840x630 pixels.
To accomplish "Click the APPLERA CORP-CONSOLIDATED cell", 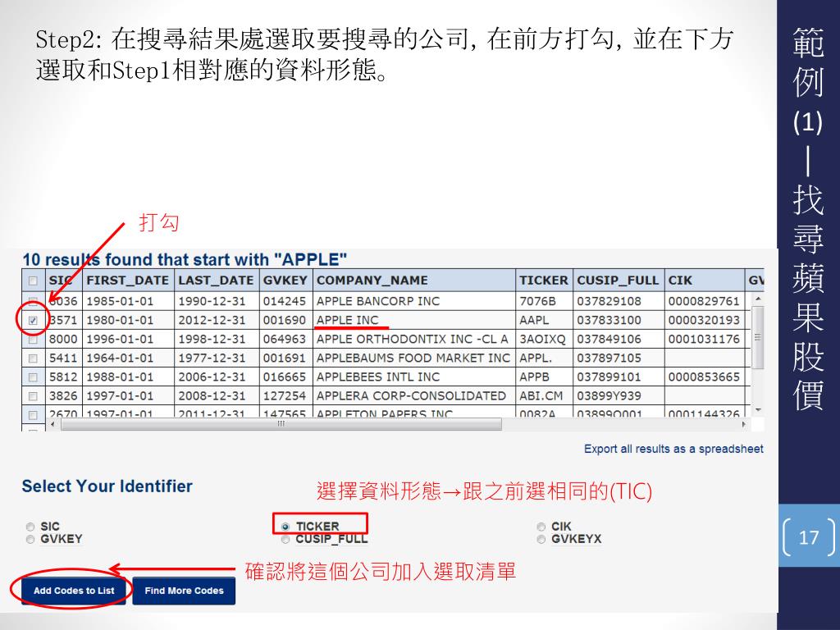I will click(x=414, y=396).
